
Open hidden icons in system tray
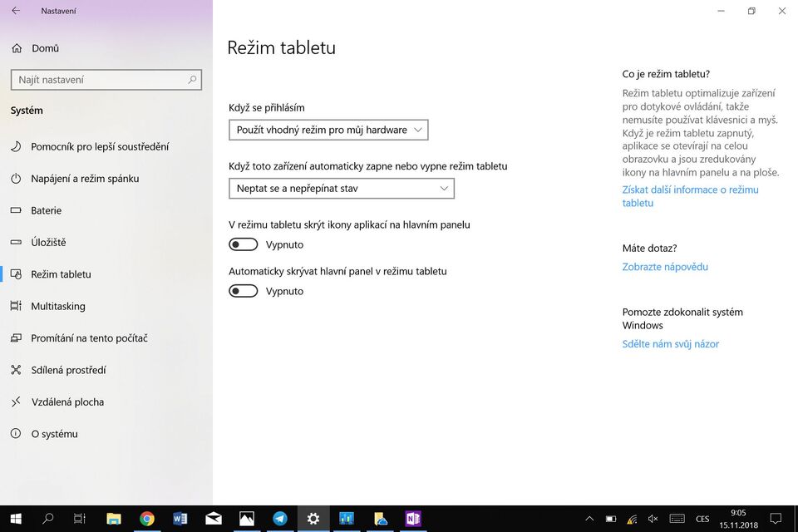[589, 518]
